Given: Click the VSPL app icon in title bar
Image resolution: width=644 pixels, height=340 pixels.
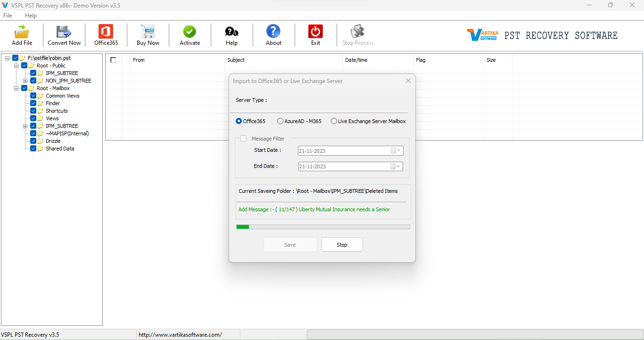Looking at the screenshot, I should pyautogui.click(x=5, y=5).
